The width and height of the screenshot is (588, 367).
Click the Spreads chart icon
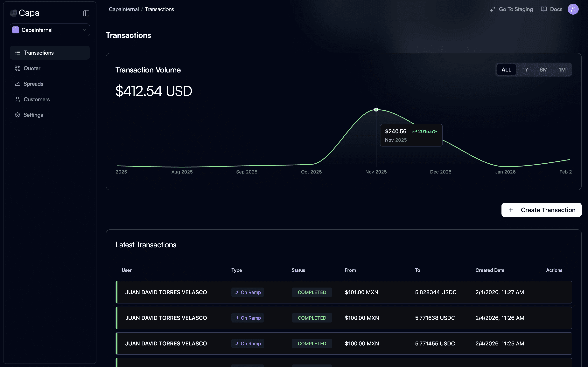pos(17,84)
